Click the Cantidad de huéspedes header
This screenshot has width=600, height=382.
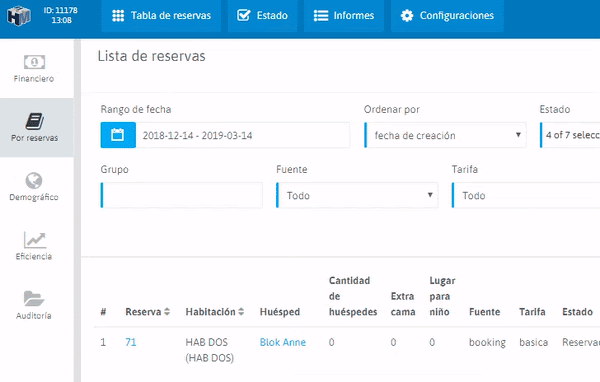(x=353, y=296)
